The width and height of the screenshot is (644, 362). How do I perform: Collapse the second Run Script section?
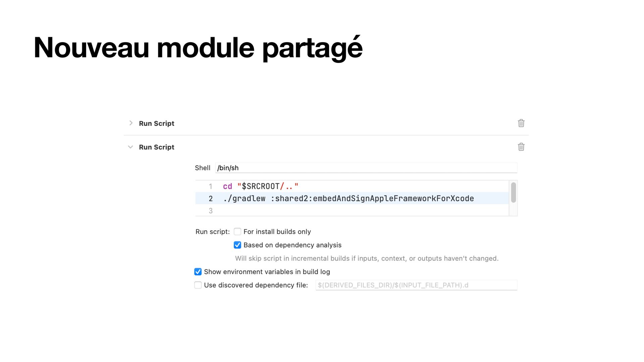tap(130, 147)
